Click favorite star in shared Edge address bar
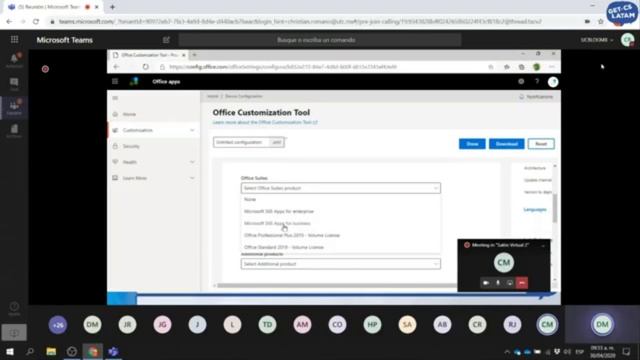 (491, 67)
